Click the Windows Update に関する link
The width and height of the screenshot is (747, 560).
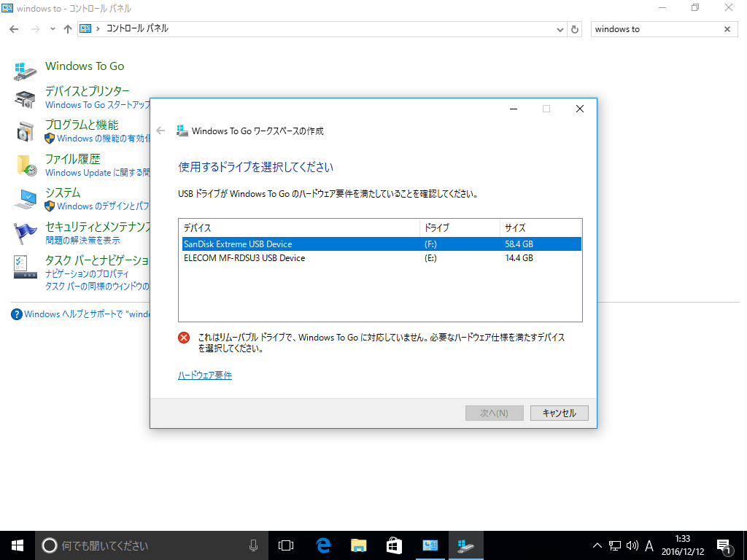coord(98,173)
